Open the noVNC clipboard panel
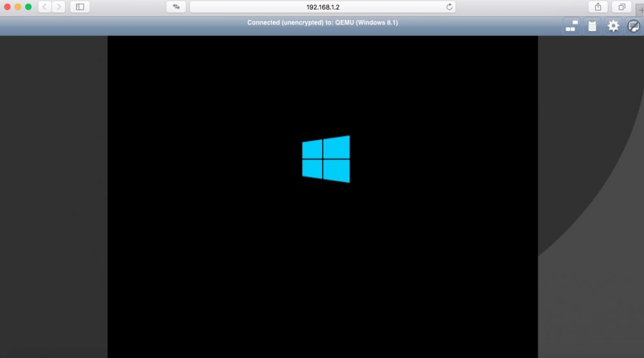The width and height of the screenshot is (644, 358). coord(592,26)
